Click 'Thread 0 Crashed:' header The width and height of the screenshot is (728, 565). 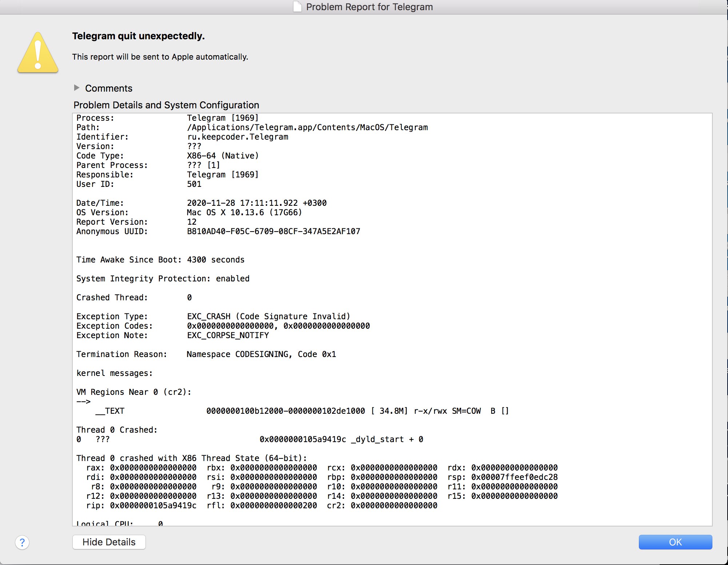tap(117, 430)
